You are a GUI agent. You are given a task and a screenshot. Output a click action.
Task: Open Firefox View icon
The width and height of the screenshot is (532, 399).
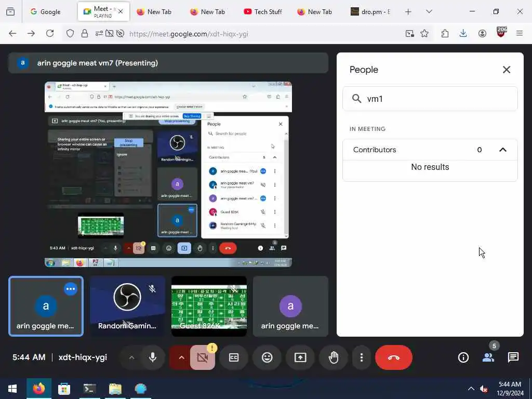coord(10,11)
